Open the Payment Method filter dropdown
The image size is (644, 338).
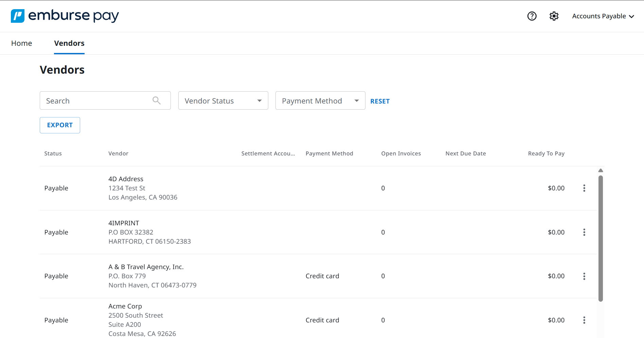[320, 100]
